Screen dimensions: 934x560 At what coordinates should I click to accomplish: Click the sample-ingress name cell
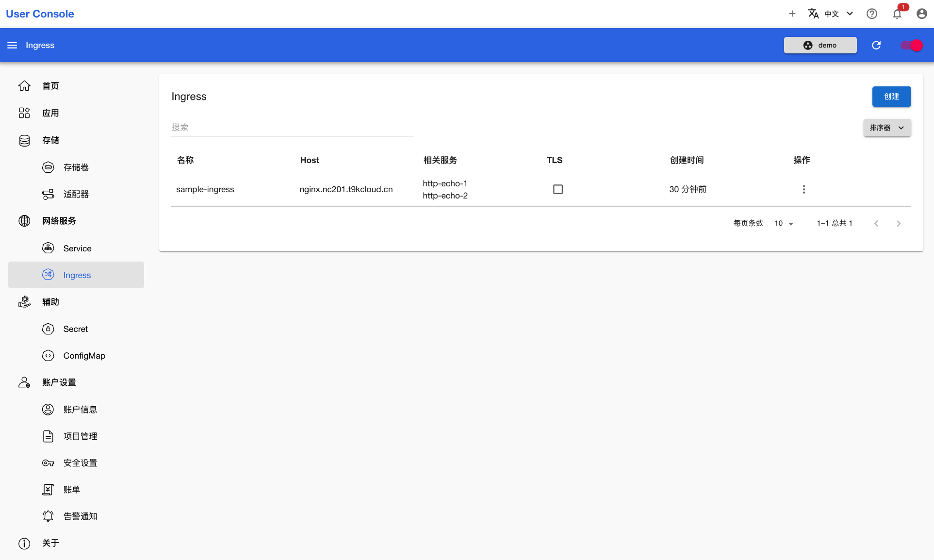coord(205,189)
